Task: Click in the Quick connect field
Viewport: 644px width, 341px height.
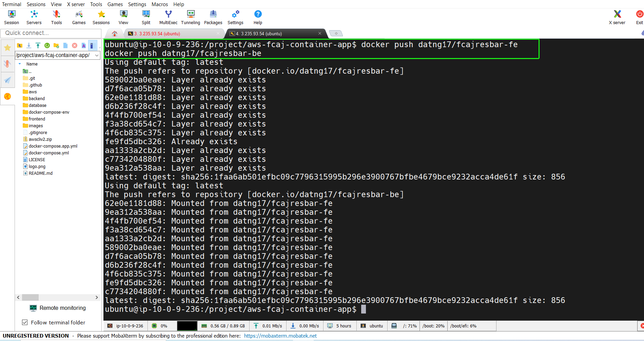Action: click(51, 33)
